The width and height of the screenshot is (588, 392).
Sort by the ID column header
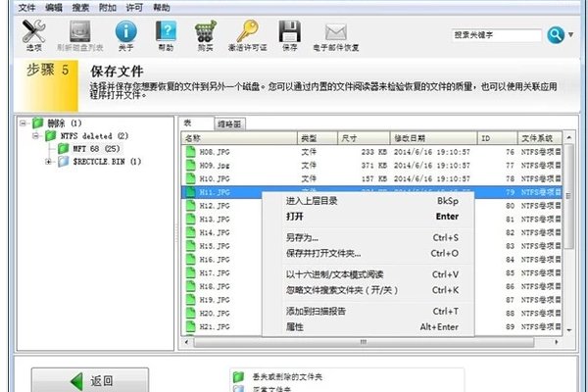pos(497,138)
